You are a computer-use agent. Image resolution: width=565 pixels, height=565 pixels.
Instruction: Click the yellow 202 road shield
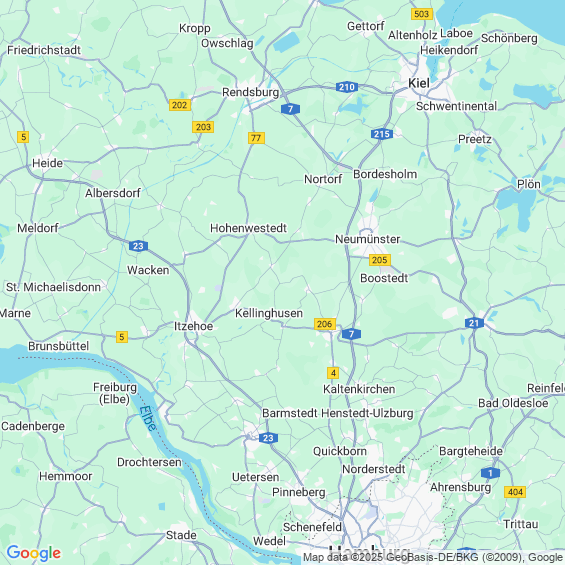point(180,105)
